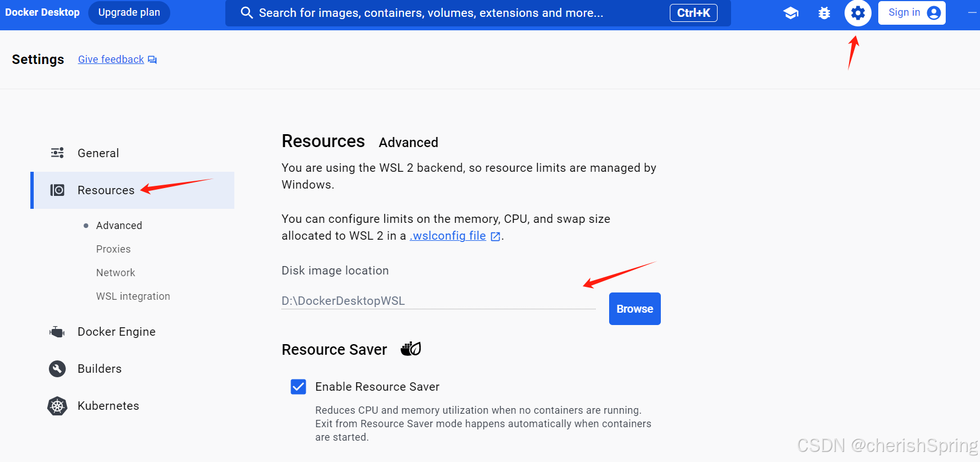Click the external link icon after .wslconfig file
This screenshot has width=980, height=462.
click(495, 236)
